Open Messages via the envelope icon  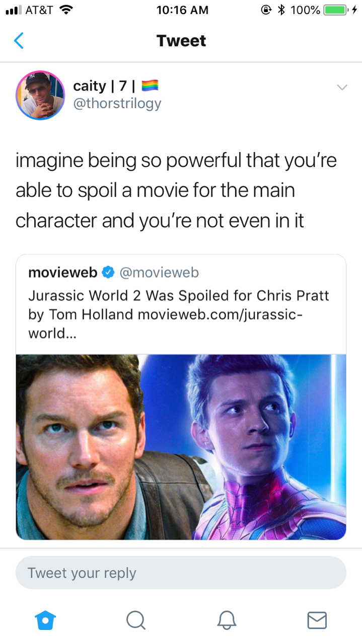click(x=317, y=620)
